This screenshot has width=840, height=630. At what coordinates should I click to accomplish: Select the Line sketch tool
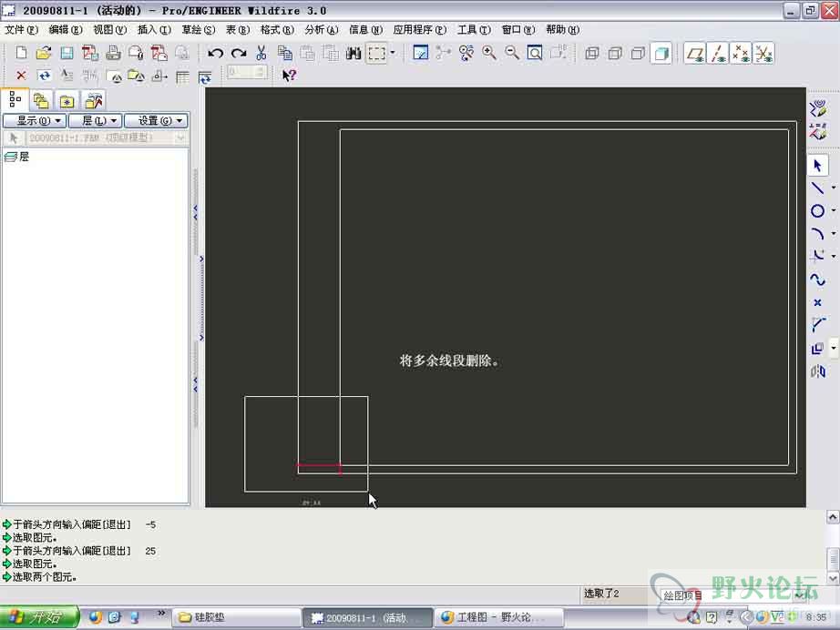click(817, 188)
